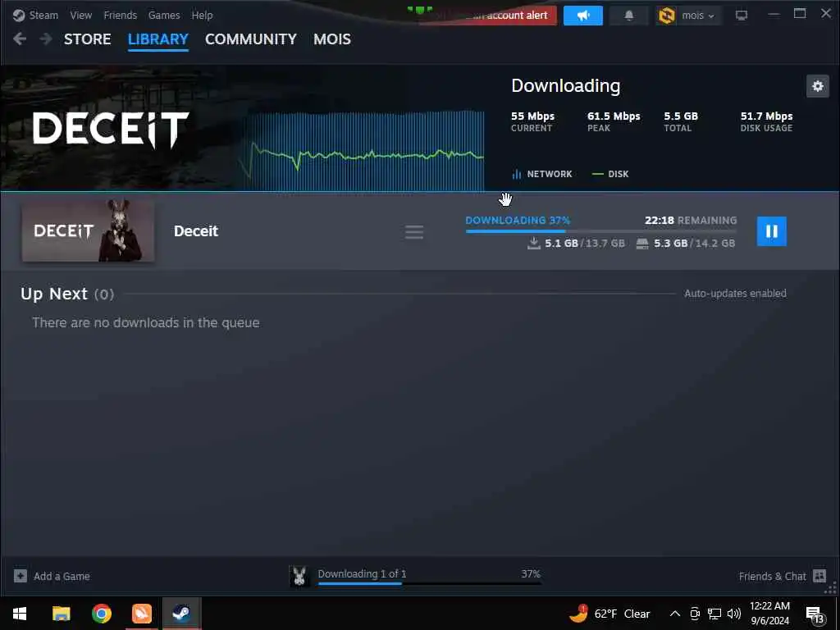The width and height of the screenshot is (840, 630).
Task: Click the bottom bar 37% progress bar
Action: pos(429,583)
